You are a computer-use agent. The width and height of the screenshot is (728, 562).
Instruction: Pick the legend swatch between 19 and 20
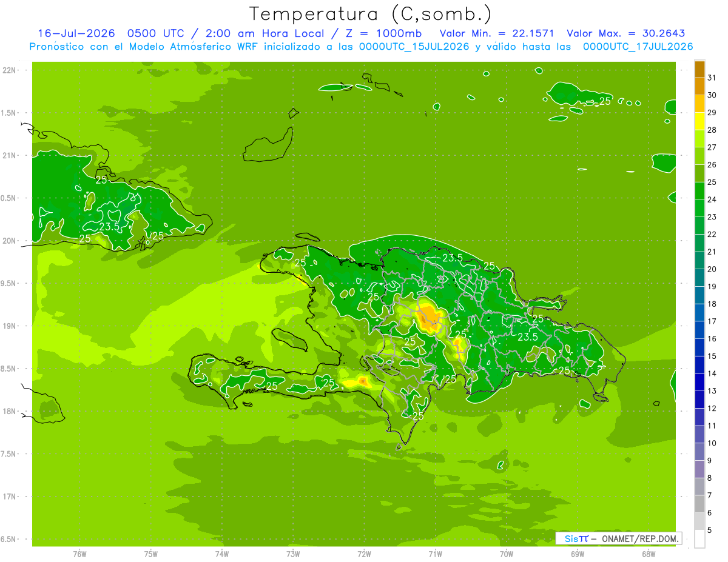click(699, 278)
